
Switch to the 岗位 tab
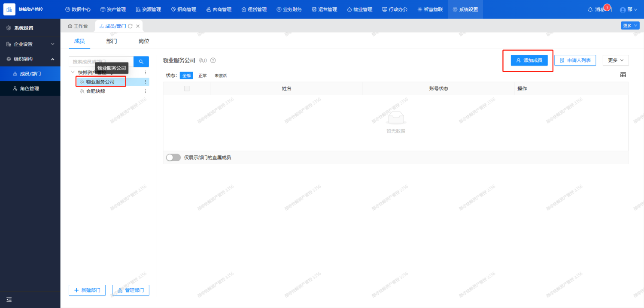pos(144,41)
